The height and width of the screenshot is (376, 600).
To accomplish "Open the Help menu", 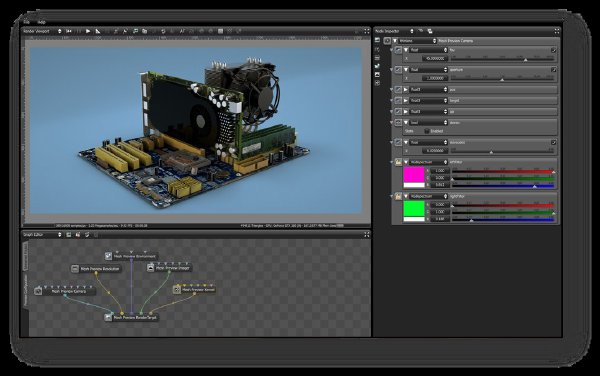I will 41,22.
